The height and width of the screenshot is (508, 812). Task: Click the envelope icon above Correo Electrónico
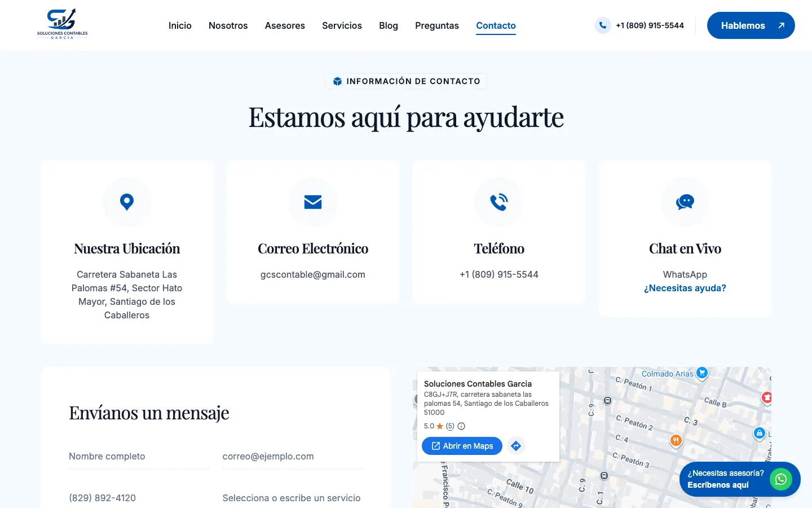tap(313, 202)
